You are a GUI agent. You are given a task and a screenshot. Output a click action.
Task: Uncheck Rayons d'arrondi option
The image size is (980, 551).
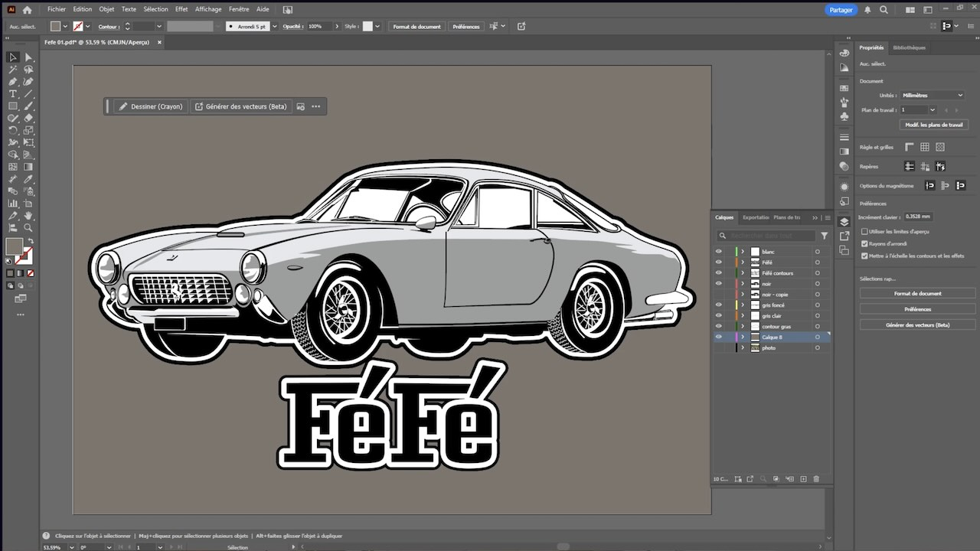tap(864, 243)
